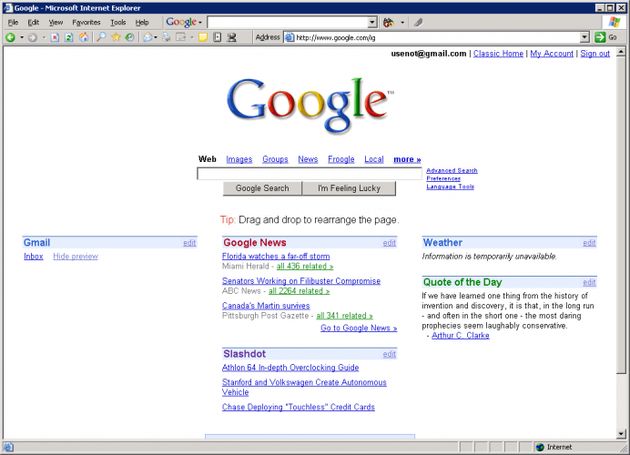Viewport: 630px width, 455px height.
Task: Click inside the Google Toolbar search field
Action: 288,23
